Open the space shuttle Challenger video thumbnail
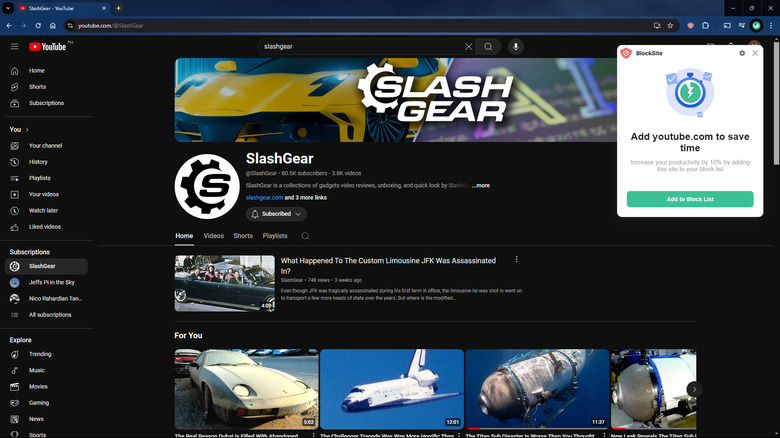The height and width of the screenshot is (438, 780). click(x=392, y=389)
